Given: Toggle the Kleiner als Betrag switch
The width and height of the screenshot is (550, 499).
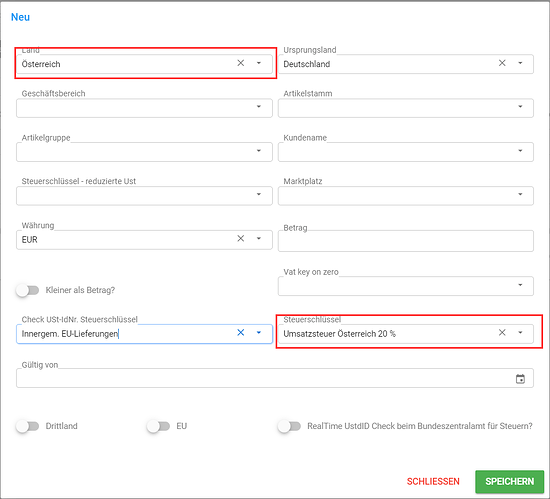Looking at the screenshot, I should coord(28,290).
